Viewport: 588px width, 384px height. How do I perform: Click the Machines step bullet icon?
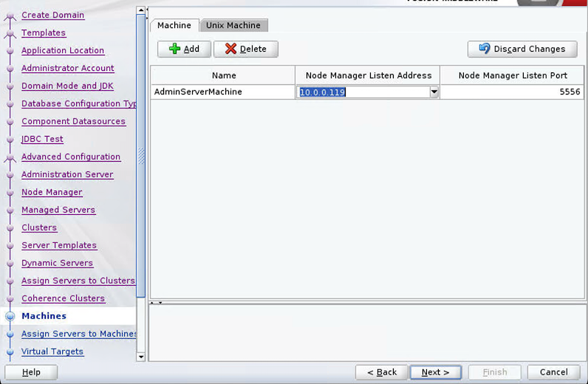pyautogui.click(x=10, y=316)
